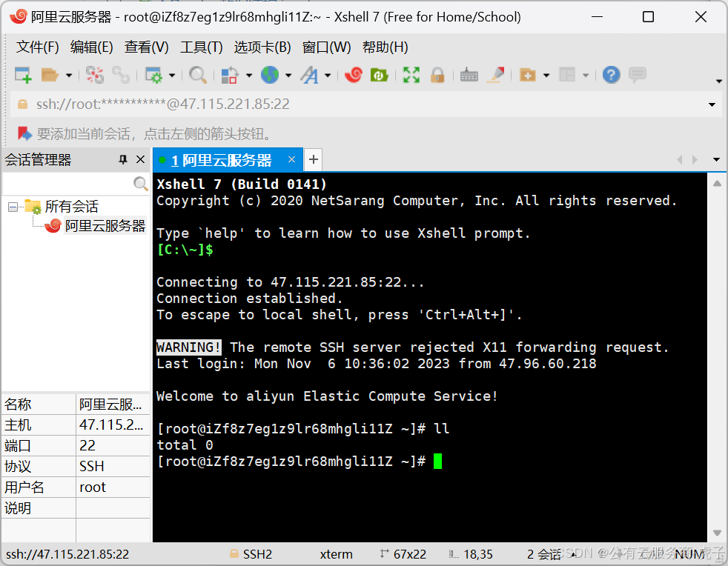Viewport: 728px width, 566px height.
Task: Toggle full screen green arrows icon
Action: [x=411, y=75]
